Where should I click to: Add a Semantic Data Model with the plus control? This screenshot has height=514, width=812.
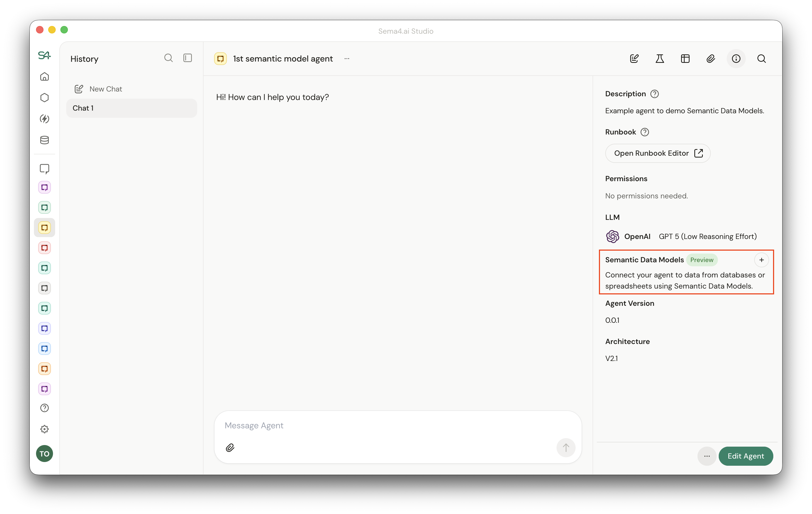(761, 260)
